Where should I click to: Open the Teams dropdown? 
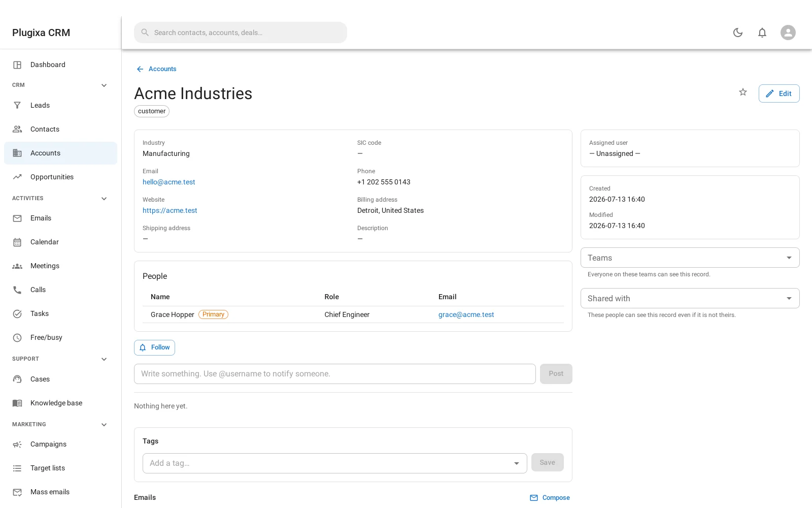690,258
